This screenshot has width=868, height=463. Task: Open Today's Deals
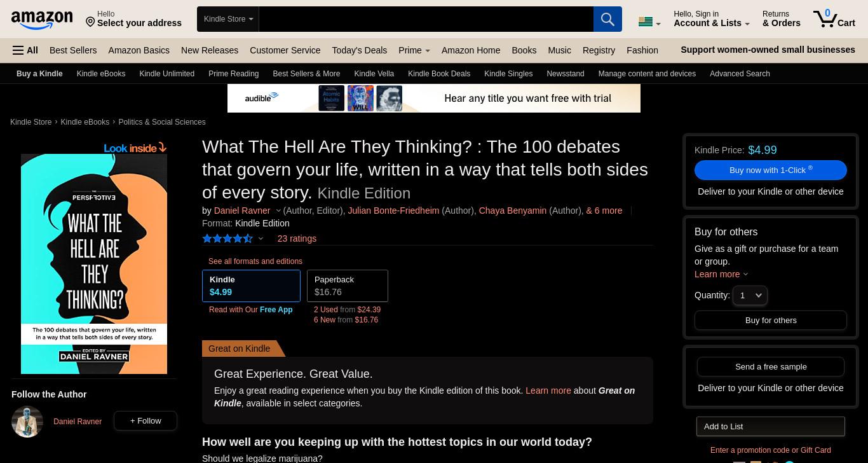point(359,50)
